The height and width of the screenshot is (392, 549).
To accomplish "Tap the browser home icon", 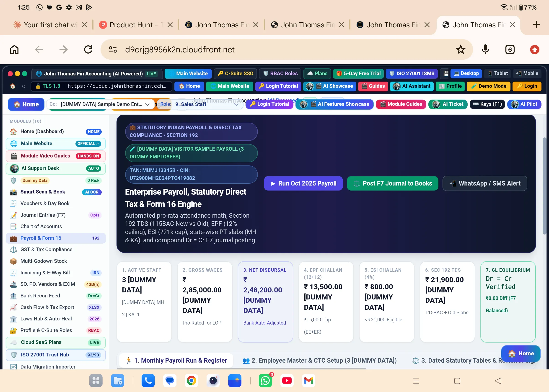I will tap(14, 49).
